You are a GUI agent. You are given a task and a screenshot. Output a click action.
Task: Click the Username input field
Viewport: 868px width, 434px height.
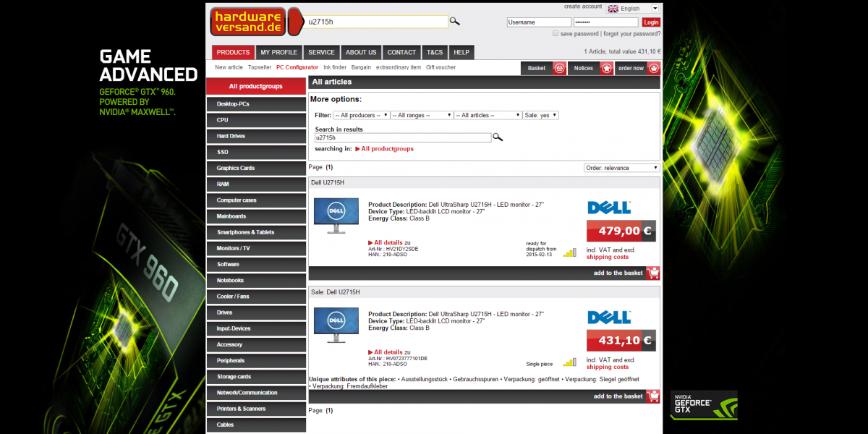tap(539, 22)
